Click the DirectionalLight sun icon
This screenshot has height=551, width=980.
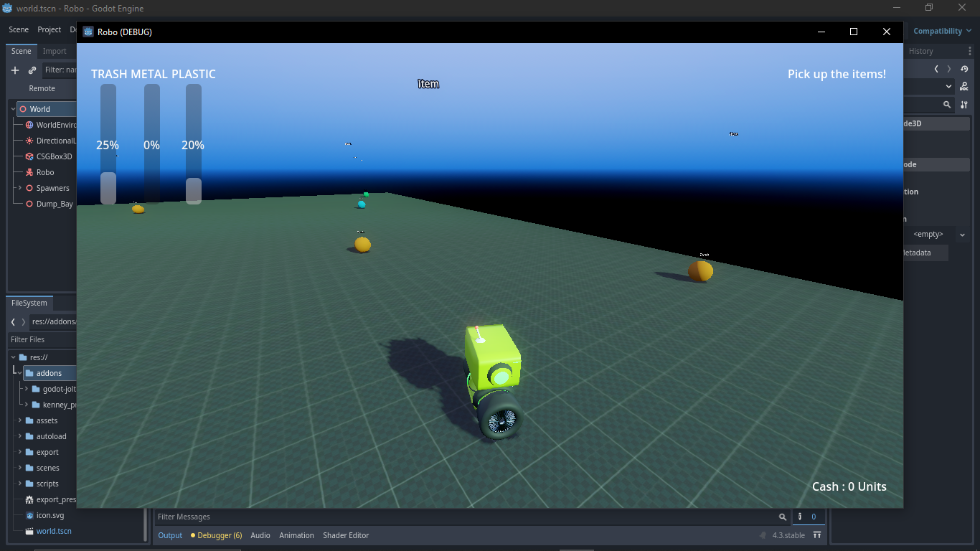coord(29,141)
